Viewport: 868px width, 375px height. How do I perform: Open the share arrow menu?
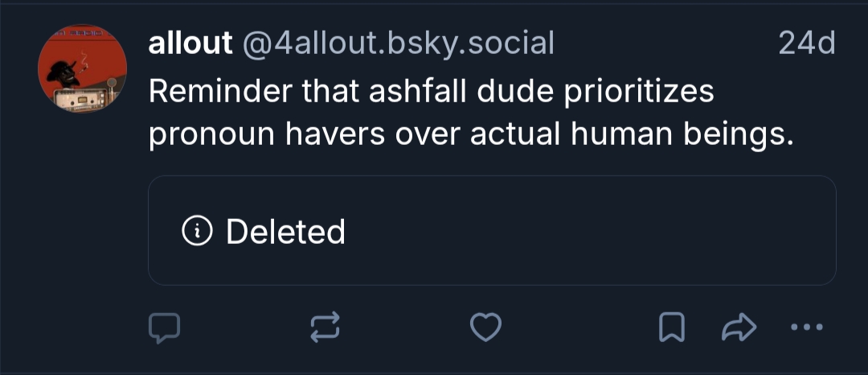(739, 327)
